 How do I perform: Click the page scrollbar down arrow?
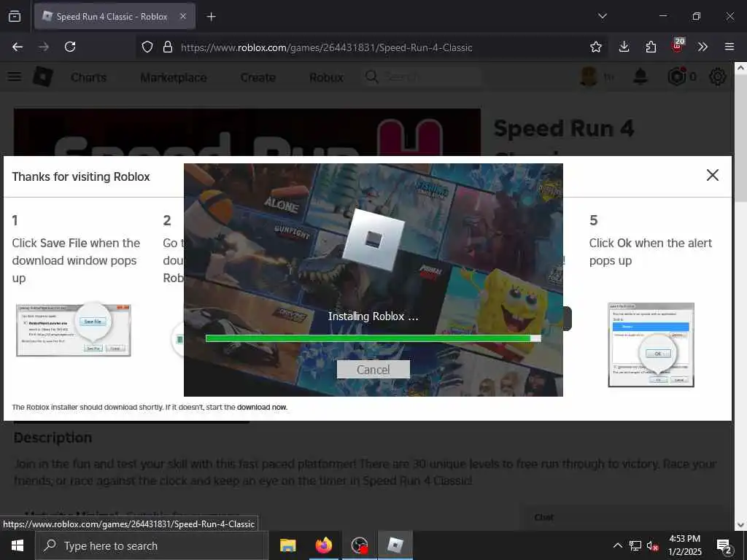(x=740, y=525)
